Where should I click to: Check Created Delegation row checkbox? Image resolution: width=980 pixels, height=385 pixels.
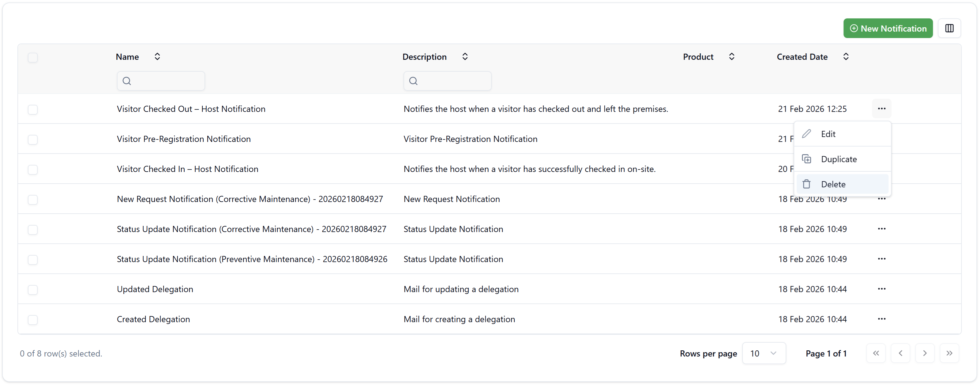click(33, 320)
